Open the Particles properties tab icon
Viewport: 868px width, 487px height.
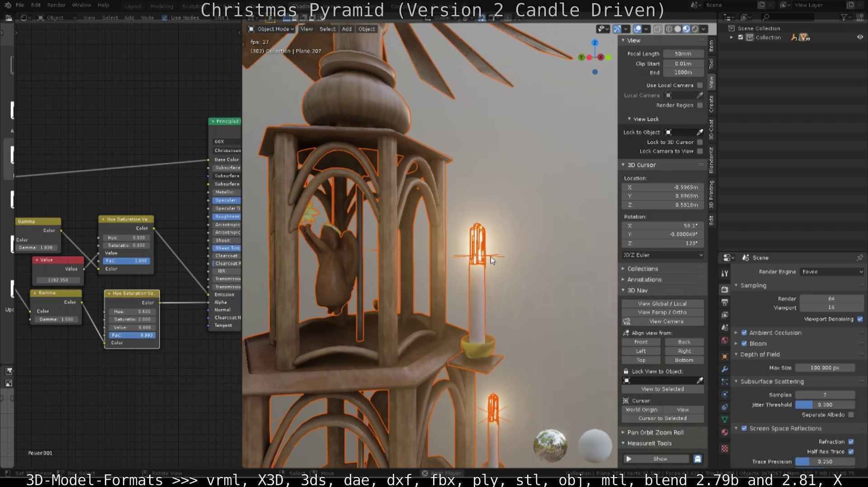[x=725, y=382]
